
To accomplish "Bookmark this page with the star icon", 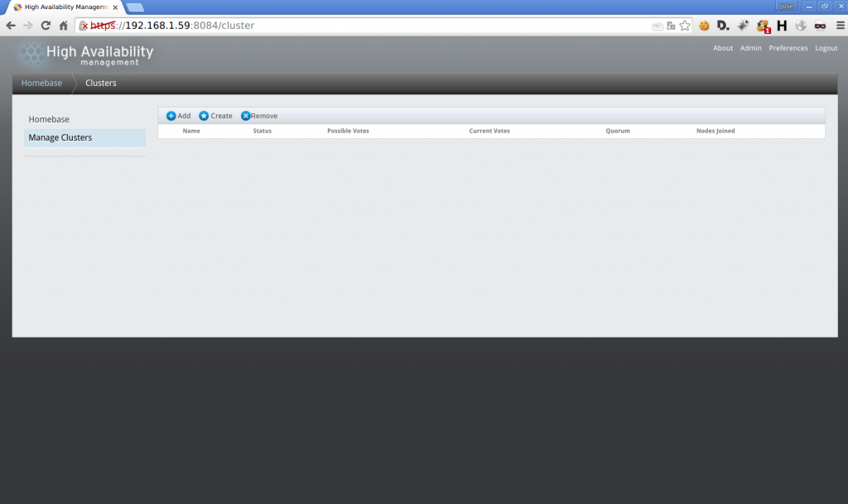I will click(x=685, y=26).
